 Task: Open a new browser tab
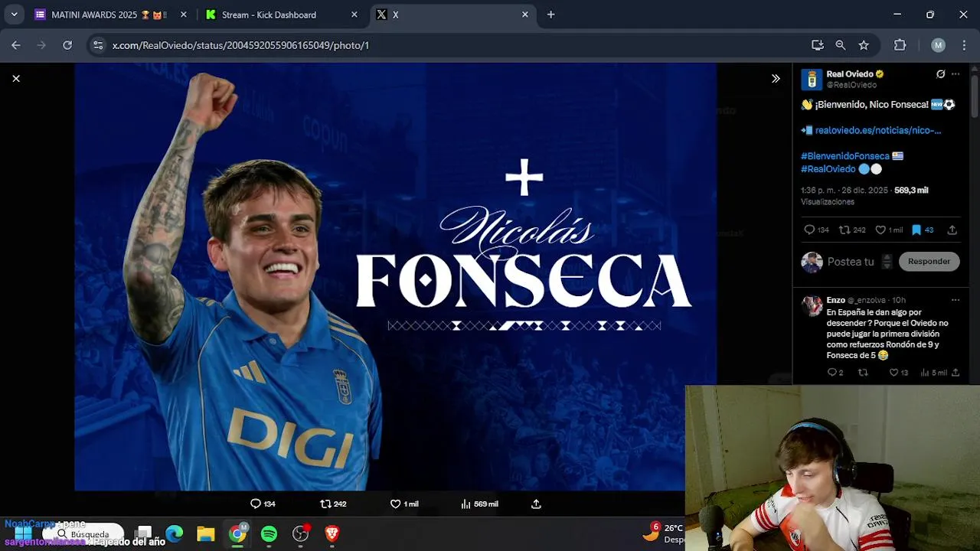click(x=550, y=15)
